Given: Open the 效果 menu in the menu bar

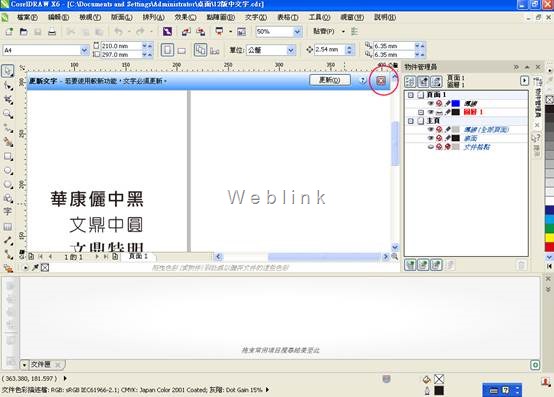Looking at the screenshot, I should coord(185,17).
